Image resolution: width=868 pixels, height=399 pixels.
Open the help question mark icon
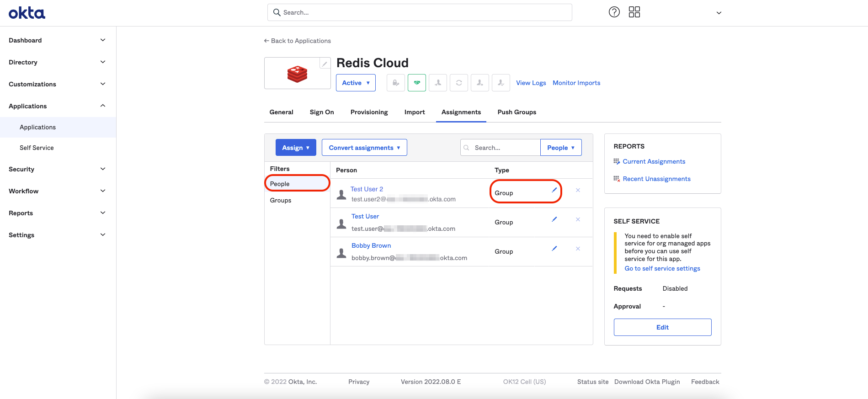click(x=614, y=12)
